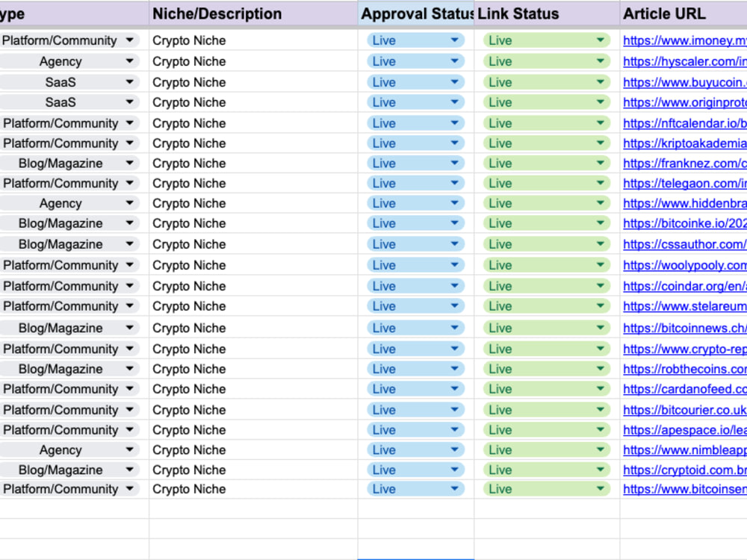Screen dimensions: 747x560
Task: Open Agency type dropdown in hiddenbra row
Action: tap(129, 203)
